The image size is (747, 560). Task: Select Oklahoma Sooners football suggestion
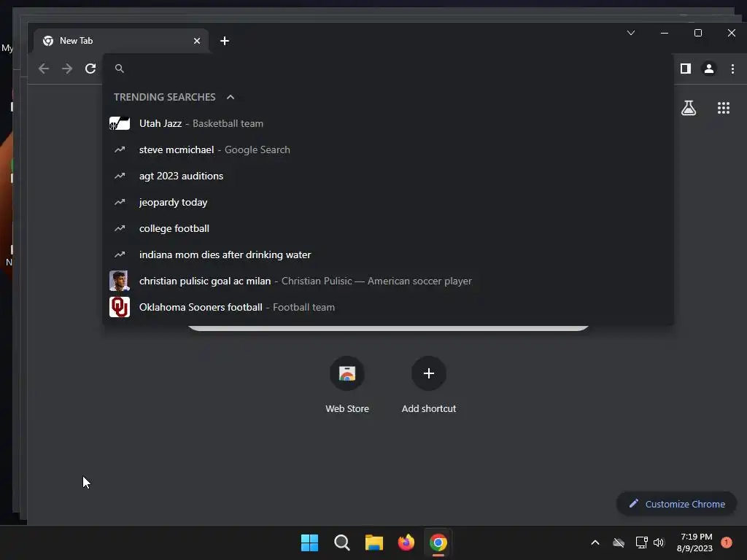click(388, 307)
